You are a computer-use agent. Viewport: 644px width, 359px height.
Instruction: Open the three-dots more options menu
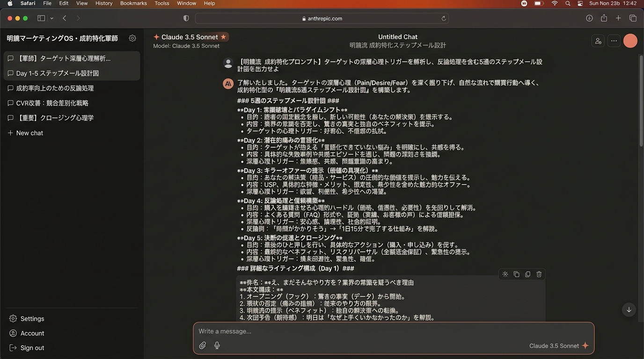[614, 41]
